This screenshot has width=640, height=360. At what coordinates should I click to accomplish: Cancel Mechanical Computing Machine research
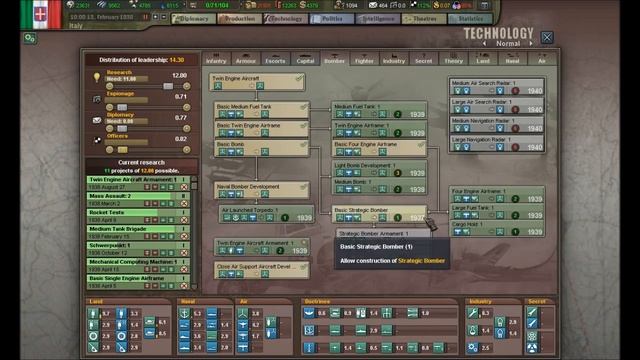[184, 269]
